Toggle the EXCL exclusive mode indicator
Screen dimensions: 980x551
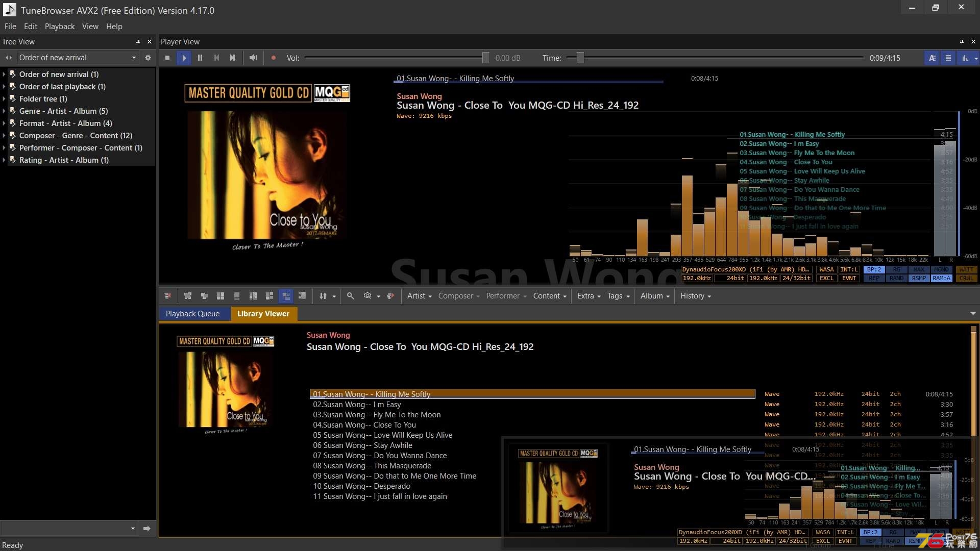[x=826, y=279]
